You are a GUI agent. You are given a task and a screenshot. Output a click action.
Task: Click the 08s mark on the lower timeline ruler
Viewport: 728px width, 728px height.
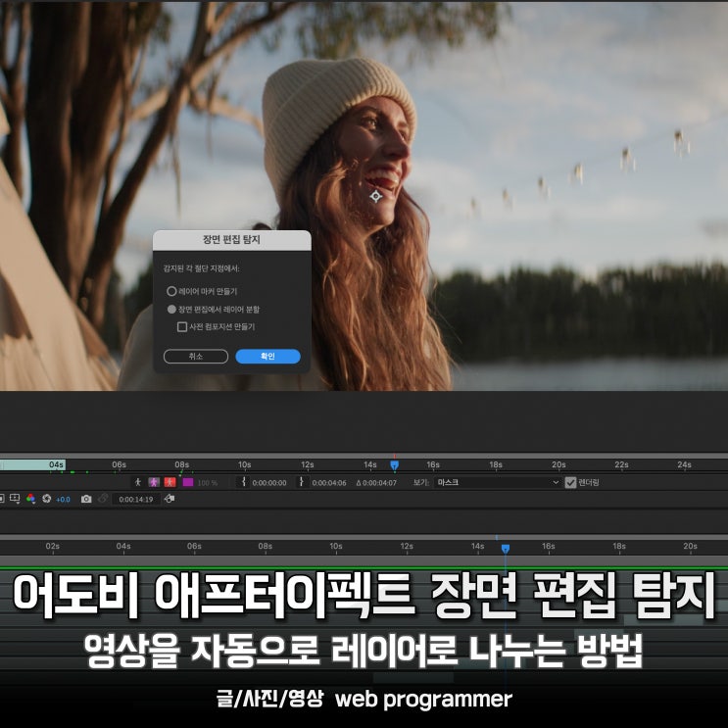266,547
